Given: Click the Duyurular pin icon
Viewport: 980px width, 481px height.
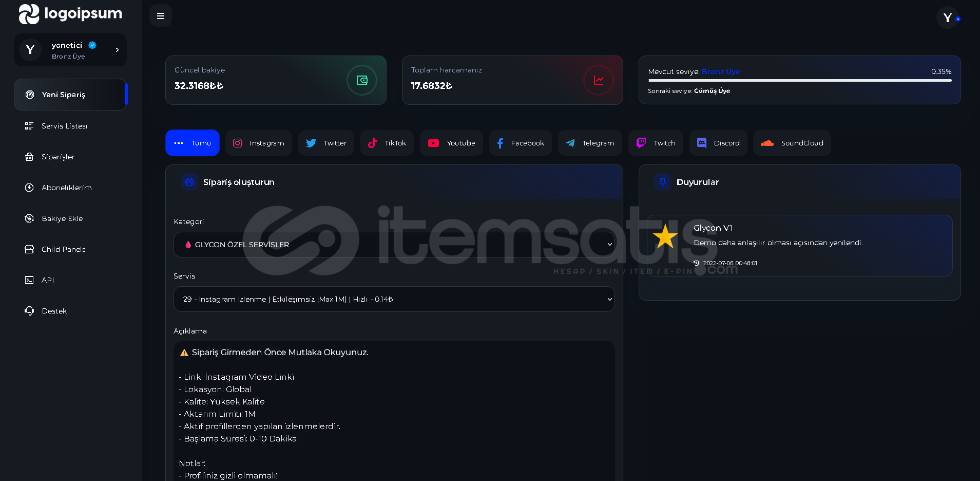Looking at the screenshot, I should point(663,182).
